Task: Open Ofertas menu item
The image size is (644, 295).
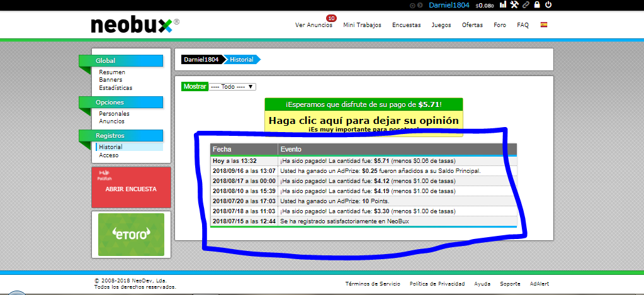Action: [472, 25]
